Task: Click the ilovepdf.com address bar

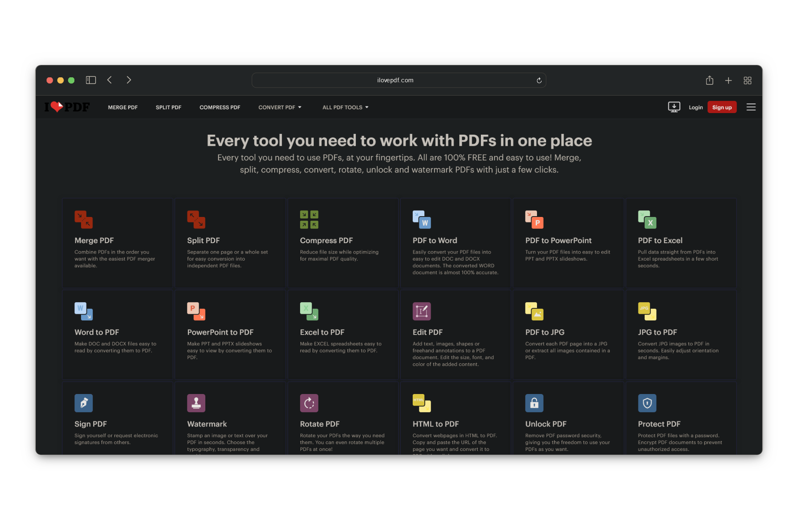Action: tap(395, 80)
